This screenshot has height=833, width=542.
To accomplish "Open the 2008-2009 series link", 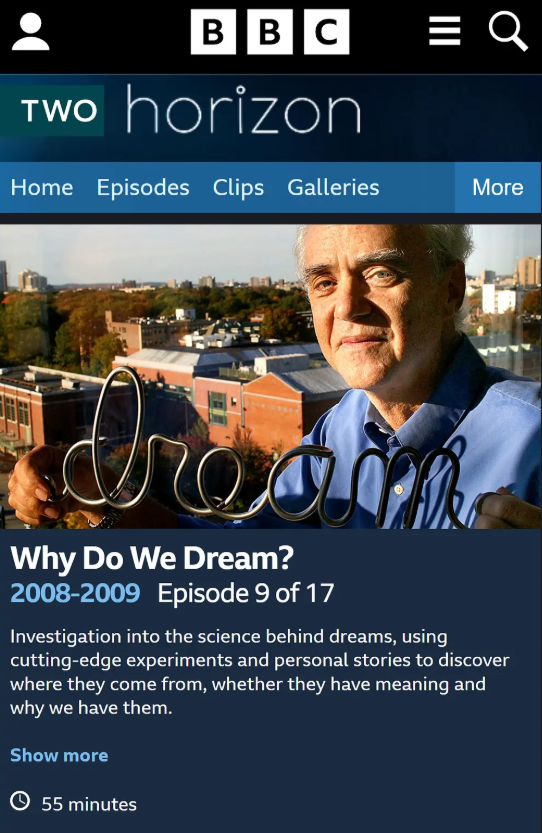I will coord(75,593).
